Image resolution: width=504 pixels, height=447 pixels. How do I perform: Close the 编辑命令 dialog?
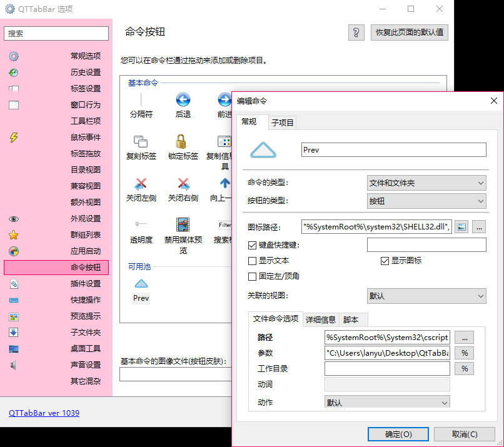coord(494,101)
